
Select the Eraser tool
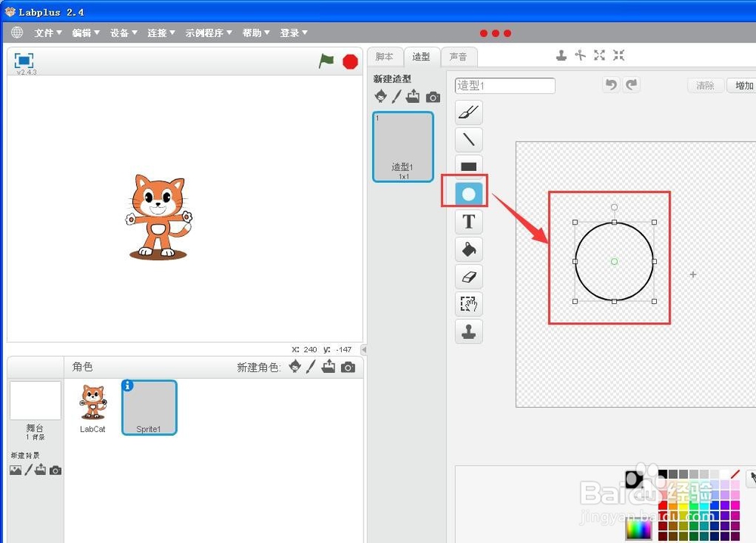point(469,277)
